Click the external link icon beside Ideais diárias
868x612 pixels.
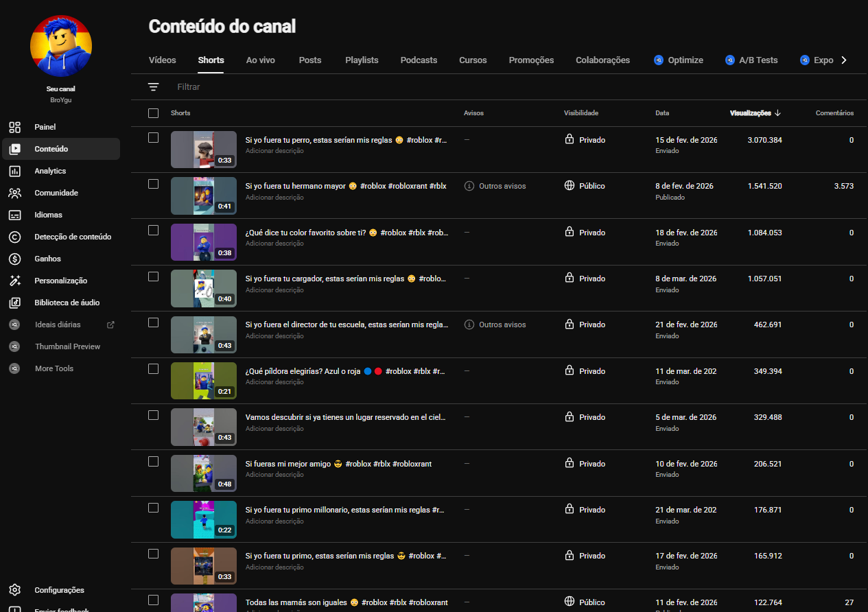click(111, 325)
